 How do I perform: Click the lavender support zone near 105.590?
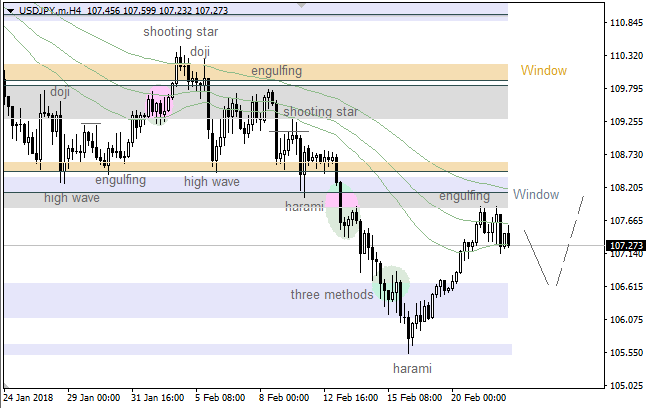256,349
